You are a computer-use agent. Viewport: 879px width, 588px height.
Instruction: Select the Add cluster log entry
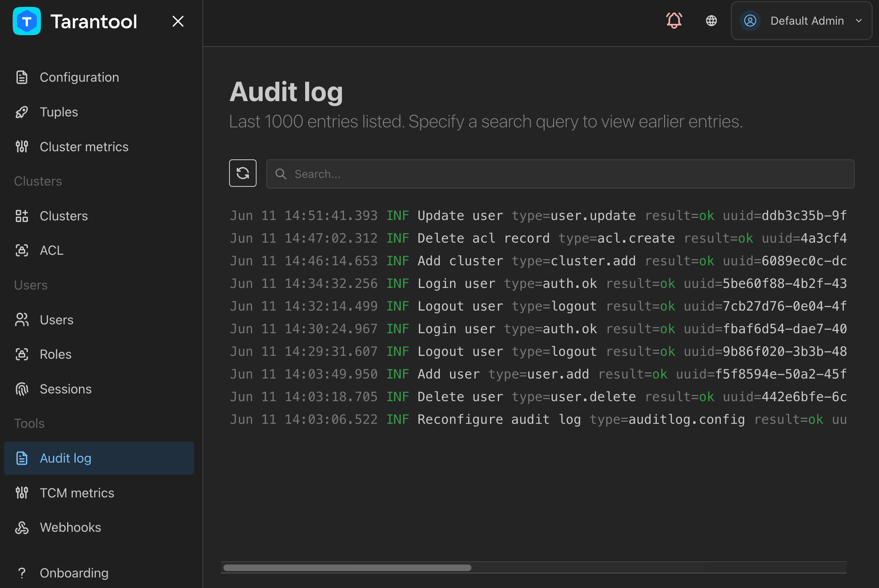tap(538, 261)
